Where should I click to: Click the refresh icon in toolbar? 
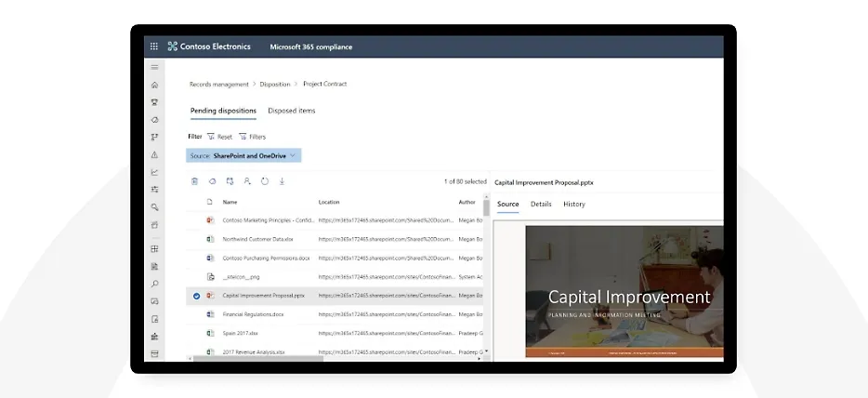point(265,181)
